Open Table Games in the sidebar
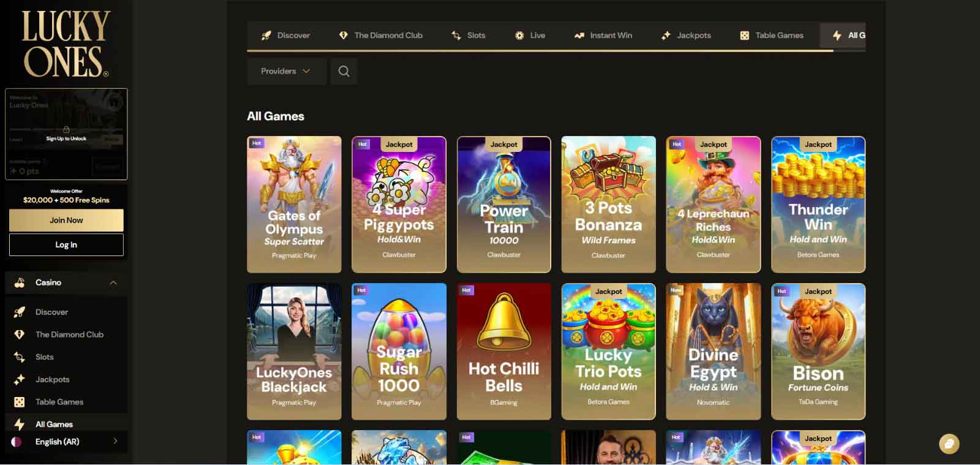The image size is (980, 465). point(66,402)
